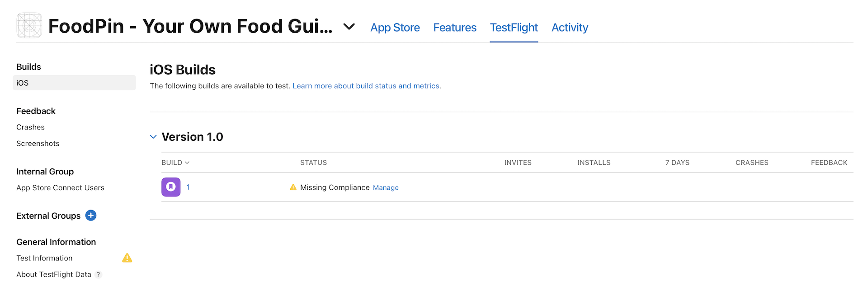Click the Test Information warning icon
Screen dimensions: 868x302
(127, 258)
